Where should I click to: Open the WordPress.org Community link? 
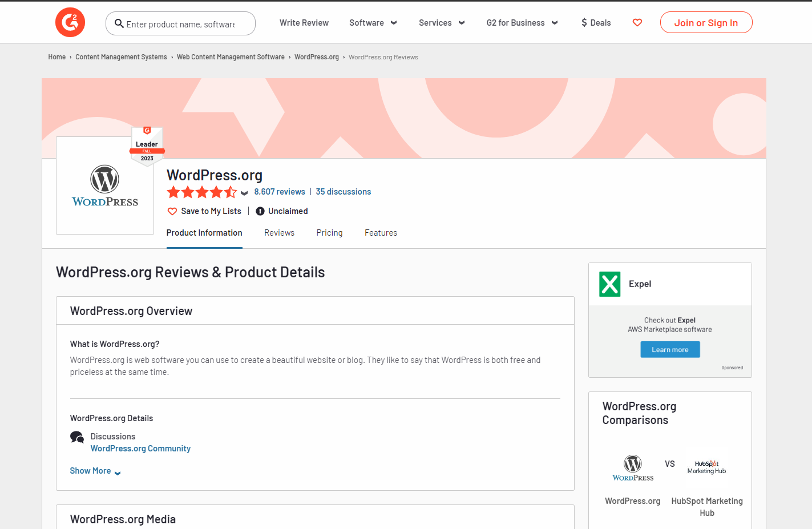[x=141, y=449]
